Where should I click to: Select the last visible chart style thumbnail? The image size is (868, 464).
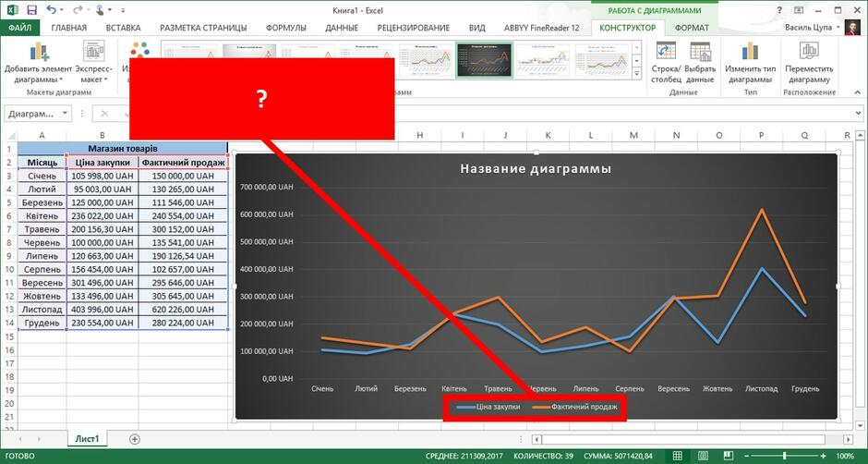coord(602,60)
